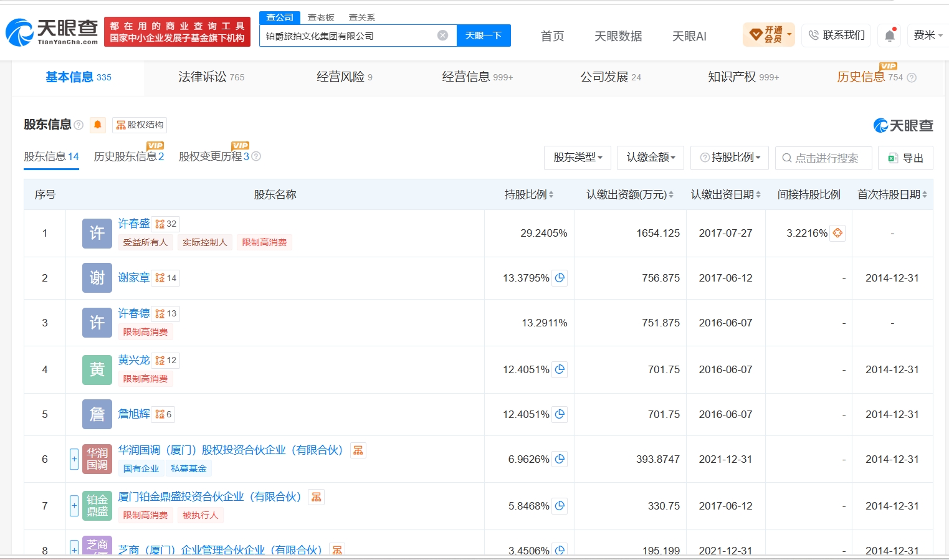Viewport: 949px width, 560px height.
Task: Expand the 厦门铂金鼎盛 shareholder row
Action: click(74, 506)
